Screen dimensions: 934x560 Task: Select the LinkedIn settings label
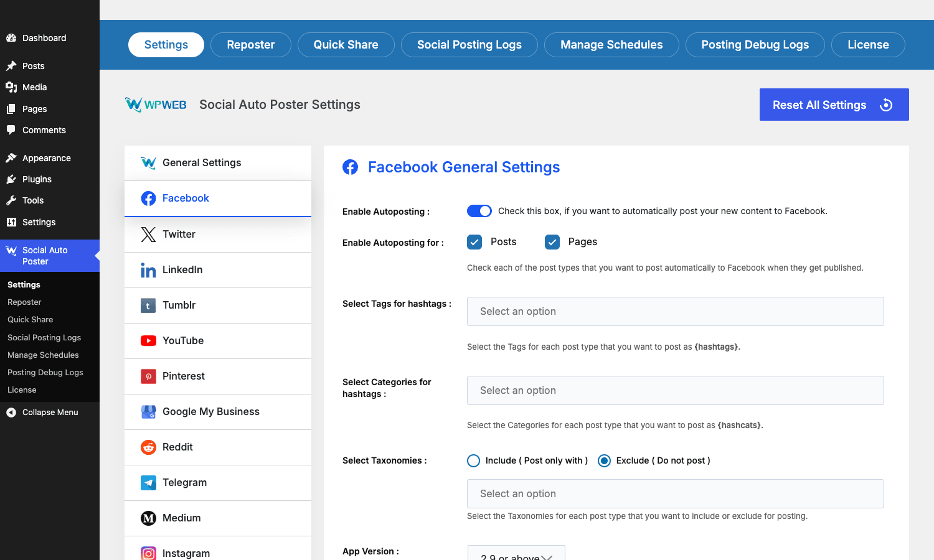(182, 269)
